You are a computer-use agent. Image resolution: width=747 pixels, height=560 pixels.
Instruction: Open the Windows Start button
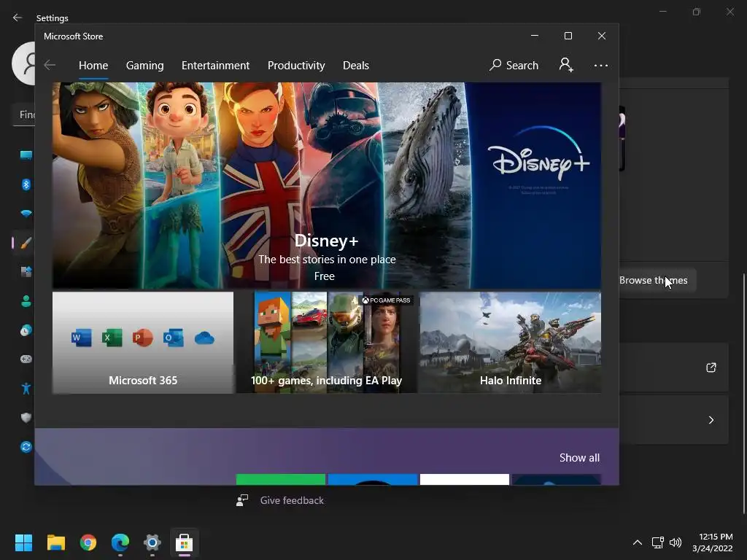coord(23,542)
